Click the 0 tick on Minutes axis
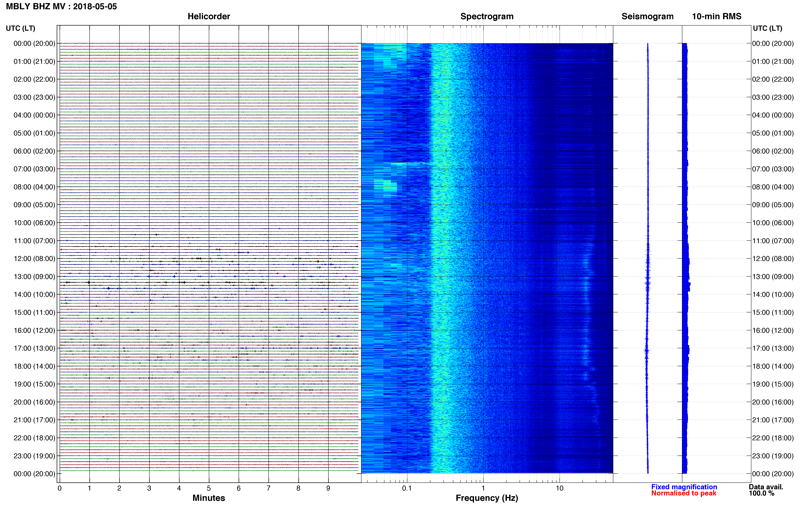 pyautogui.click(x=59, y=488)
